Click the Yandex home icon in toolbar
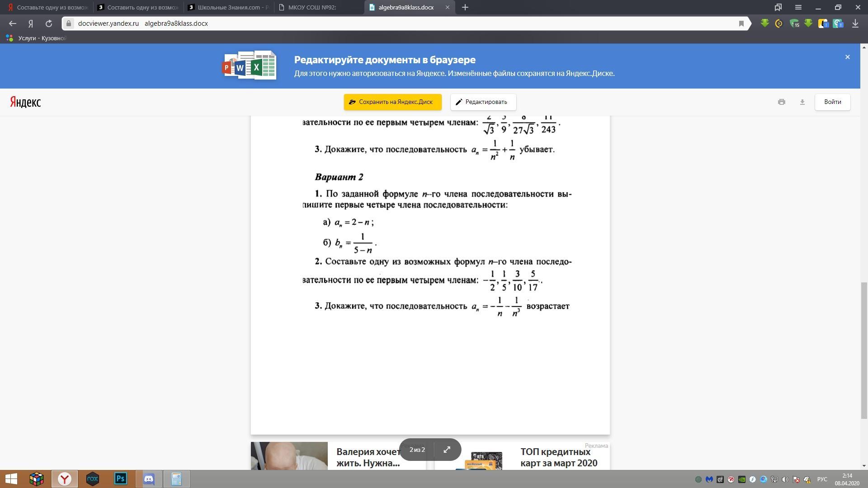868x488 pixels. 31,23
